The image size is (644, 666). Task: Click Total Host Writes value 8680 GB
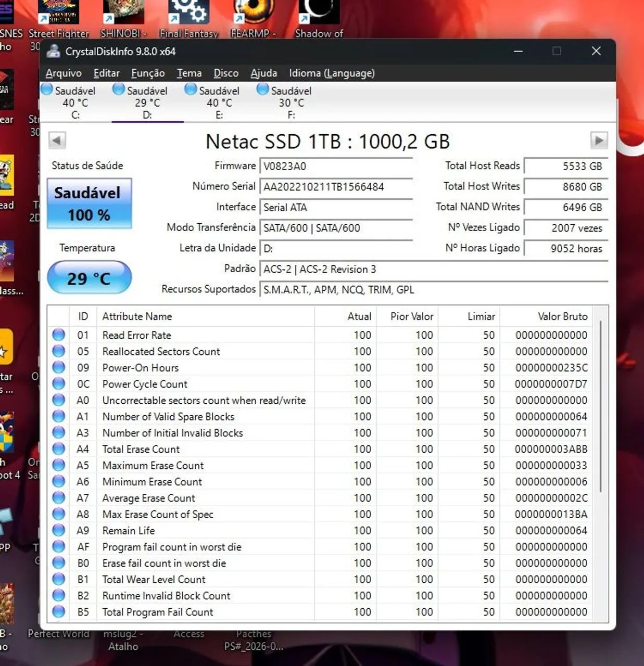[x=566, y=187]
